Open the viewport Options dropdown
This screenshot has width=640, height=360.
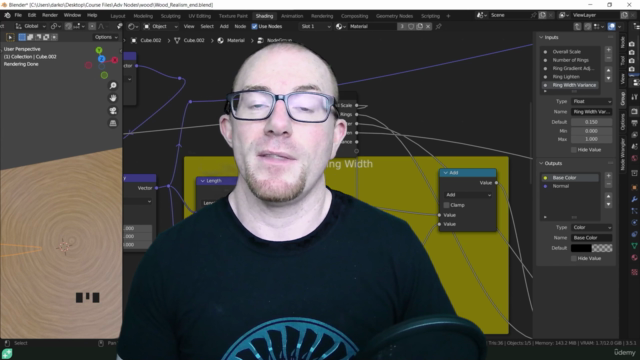(106, 37)
